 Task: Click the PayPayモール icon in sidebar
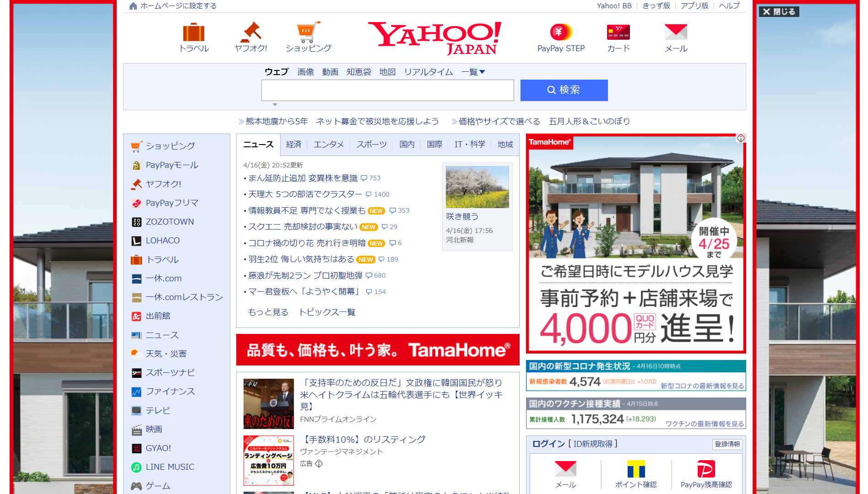[x=136, y=165]
